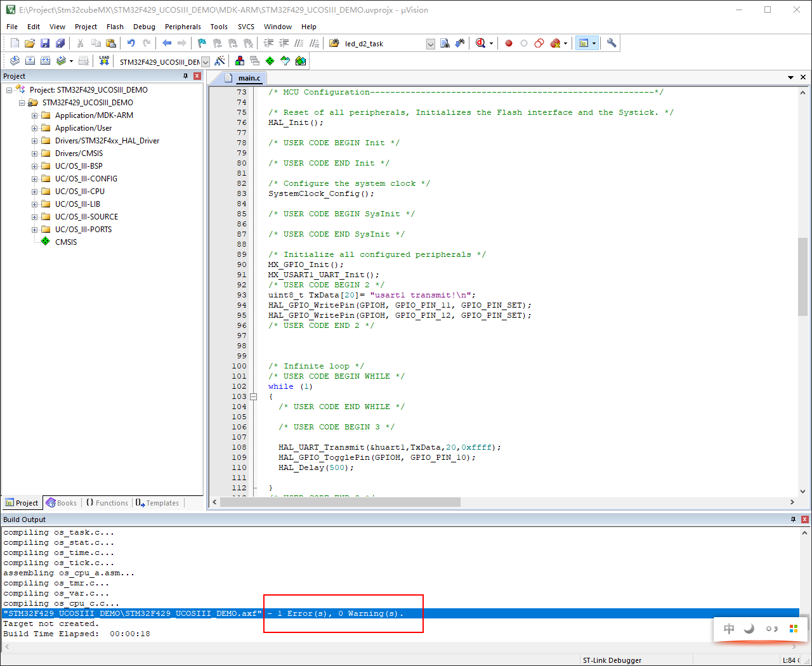
Task: Click the editor's vertical scrollbar thumb
Action: (x=802, y=277)
